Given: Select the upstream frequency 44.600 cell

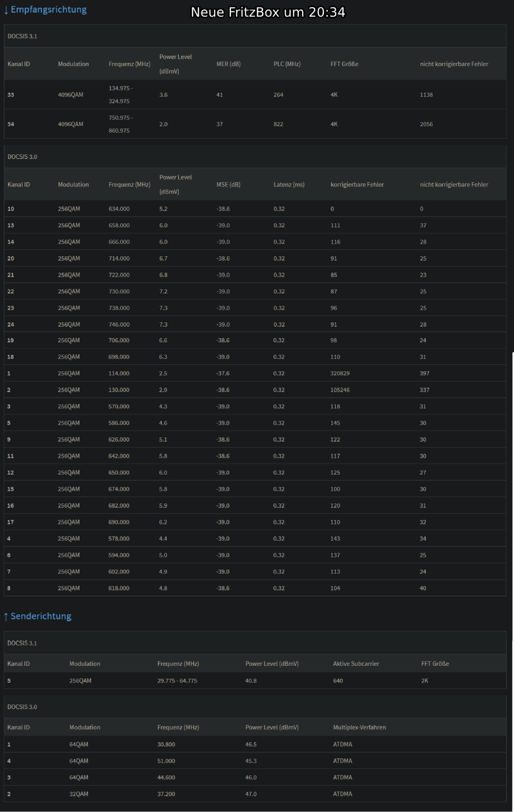Looking at the screenshot, I should pyautogui.click(x=166, y=778).
